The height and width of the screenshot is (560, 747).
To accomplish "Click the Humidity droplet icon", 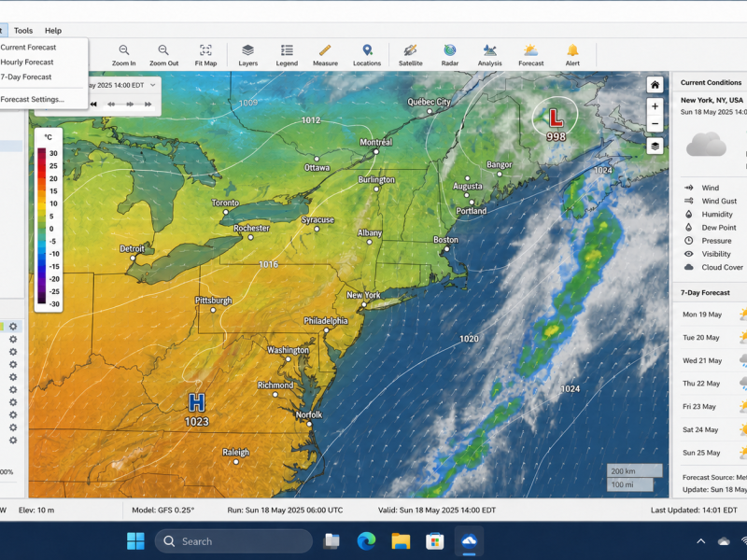I will [688, 215].
